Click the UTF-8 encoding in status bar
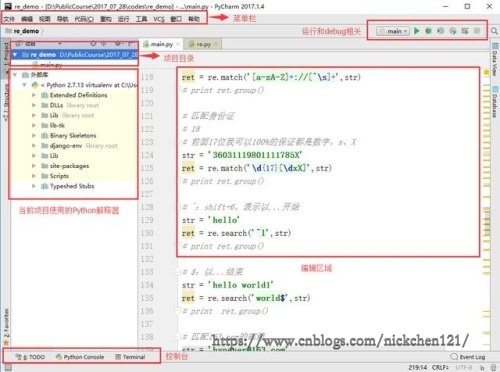This screenshot has width=500, height=372. click(x=464, y=367)
